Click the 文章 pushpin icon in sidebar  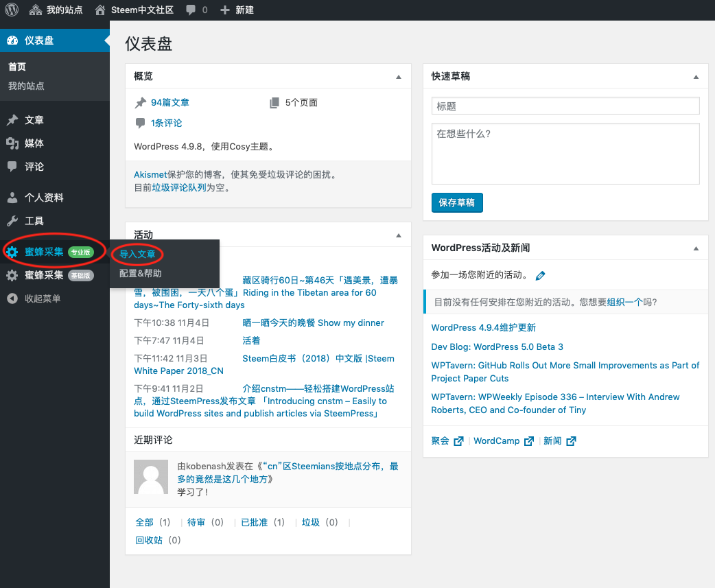[x=12, y=120]
